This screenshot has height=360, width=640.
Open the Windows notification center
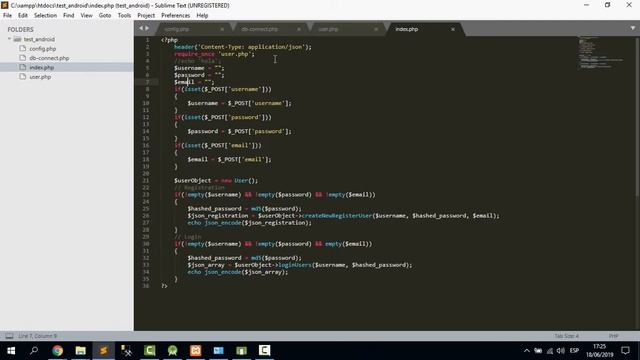click(x=625, y=351)
